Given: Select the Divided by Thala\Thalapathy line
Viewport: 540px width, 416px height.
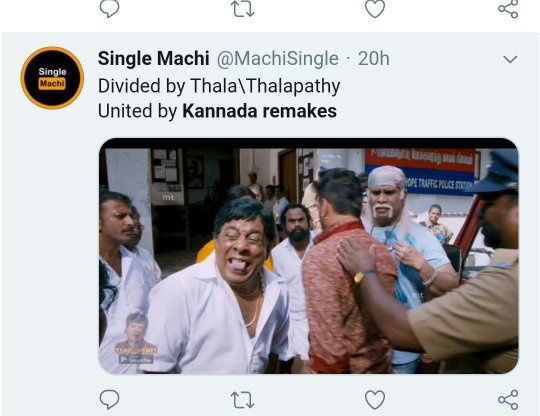Looking at the screenshot, I should pos(219,86).
